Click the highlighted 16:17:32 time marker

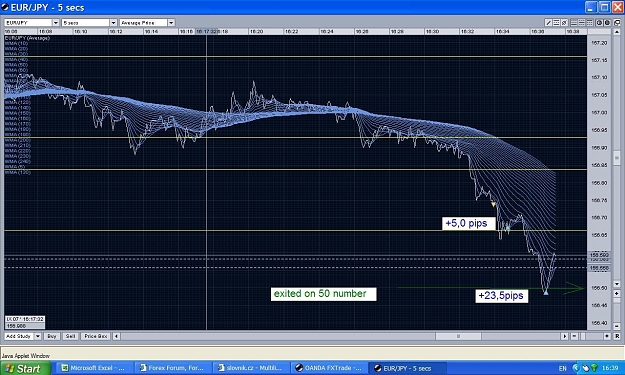206,31
